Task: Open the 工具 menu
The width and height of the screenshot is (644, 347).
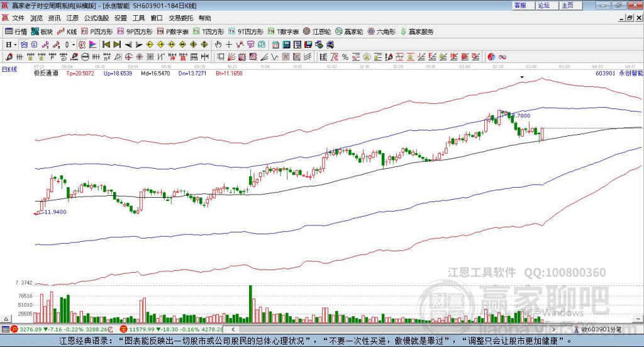Action: click(x=139, y=18)
